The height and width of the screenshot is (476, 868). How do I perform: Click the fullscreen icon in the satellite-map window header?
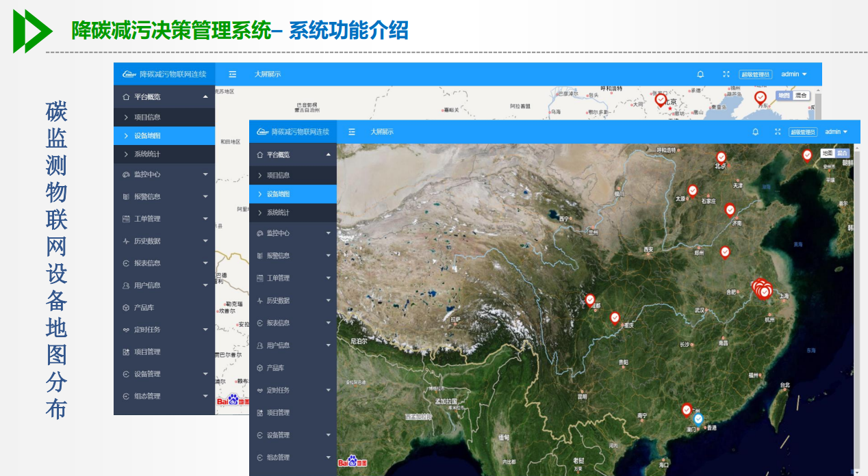(778, 132)
